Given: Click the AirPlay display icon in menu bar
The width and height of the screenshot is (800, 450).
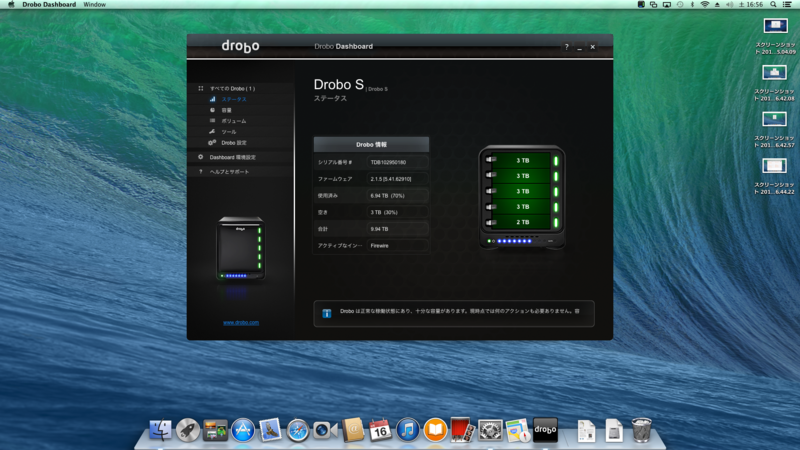Looking at the screenshot, I should tap(667, 5).
